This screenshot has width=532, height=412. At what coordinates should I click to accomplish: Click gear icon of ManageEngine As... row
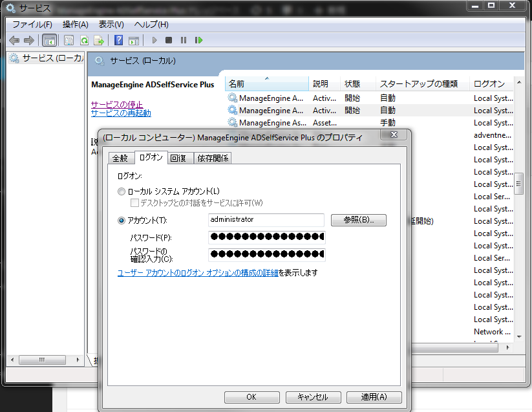pyautogui.click(x=233, y=122)
